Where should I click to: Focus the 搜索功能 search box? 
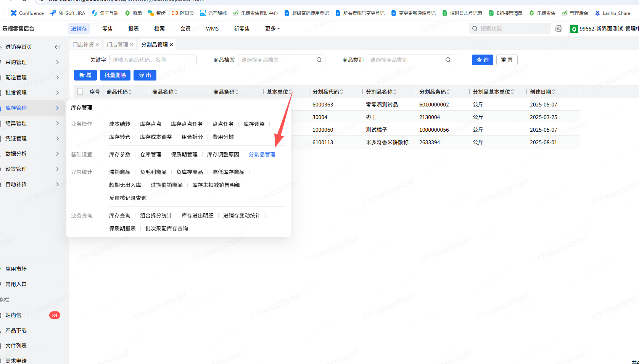(510, 29)
